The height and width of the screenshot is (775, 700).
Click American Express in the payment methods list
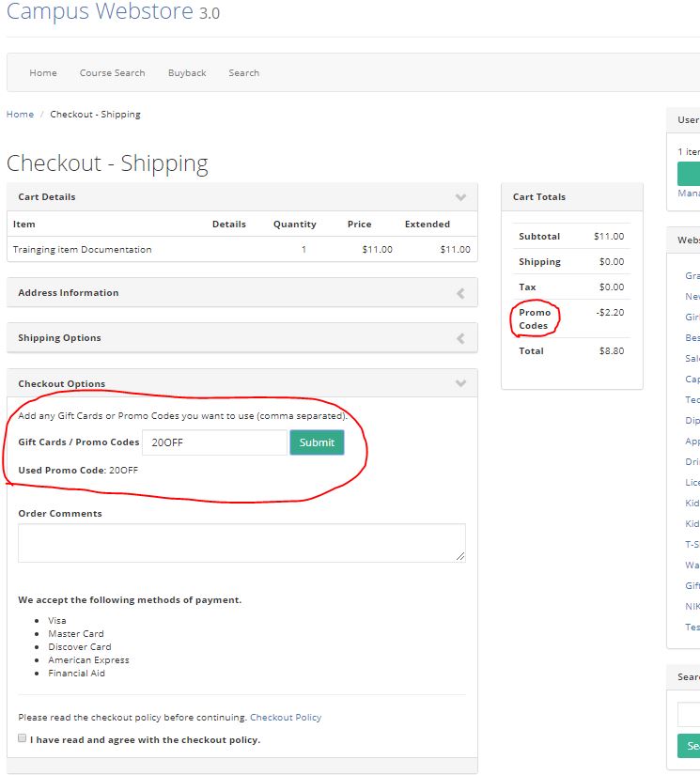[x=88, y=659]
